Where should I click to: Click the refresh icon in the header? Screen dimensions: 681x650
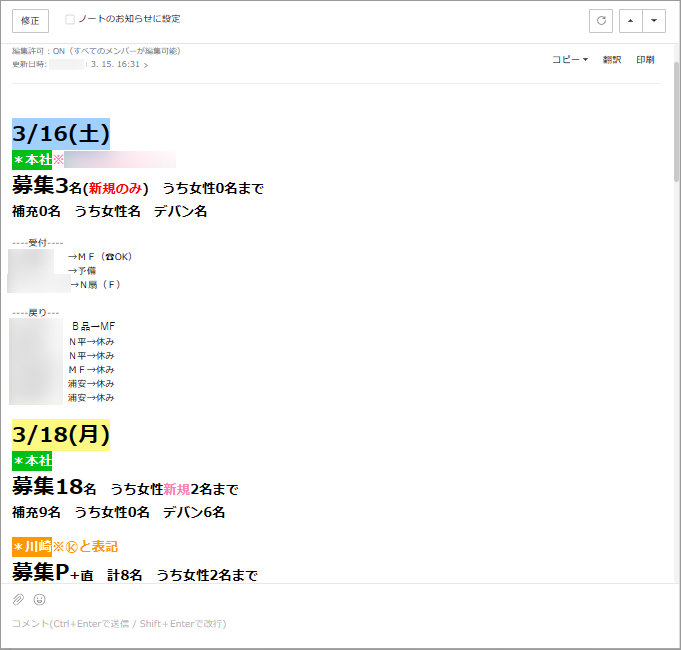click(601, 21)
